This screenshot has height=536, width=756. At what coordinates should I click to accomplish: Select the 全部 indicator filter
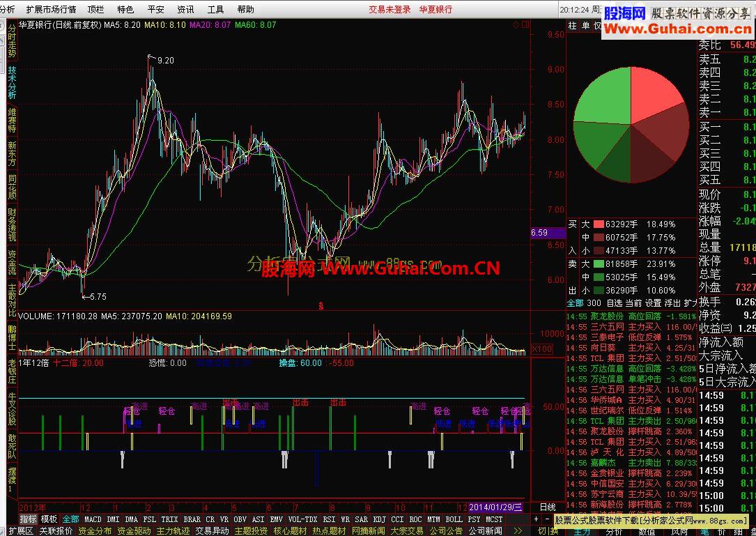pyautogui.click(x=70, y=519)
